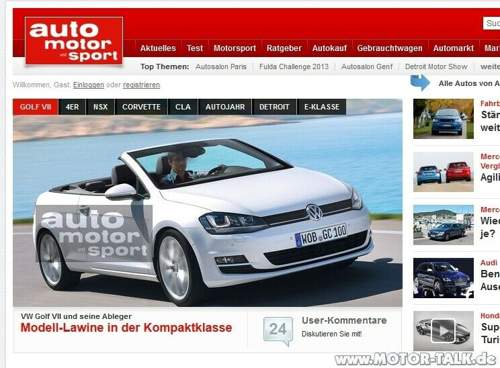Open the Automarkt menu
The image size is (500, 368).
coord(453,48)
